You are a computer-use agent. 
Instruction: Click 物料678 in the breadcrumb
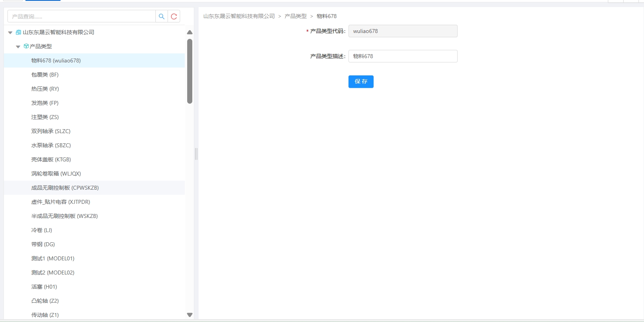[x=327, y=16]
